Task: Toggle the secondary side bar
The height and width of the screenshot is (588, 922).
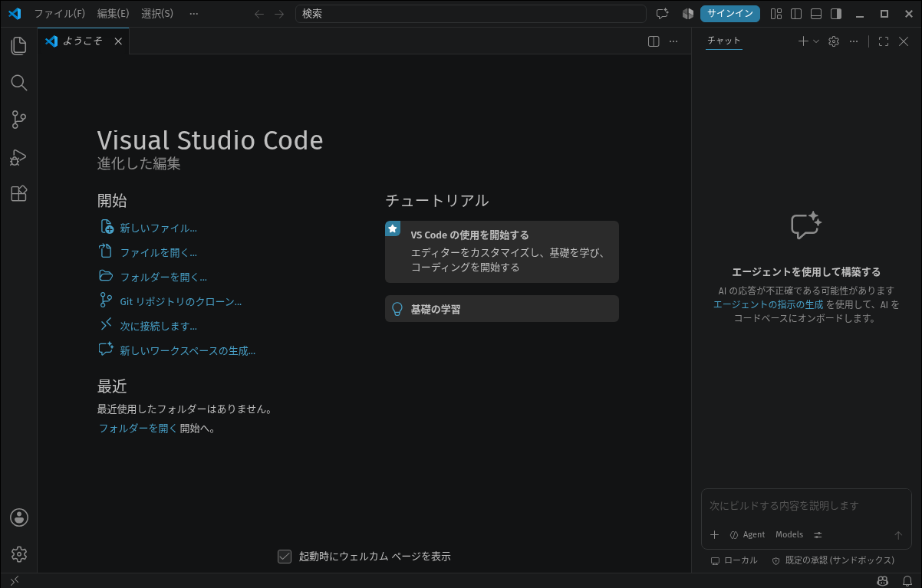Action: point(836,14)
